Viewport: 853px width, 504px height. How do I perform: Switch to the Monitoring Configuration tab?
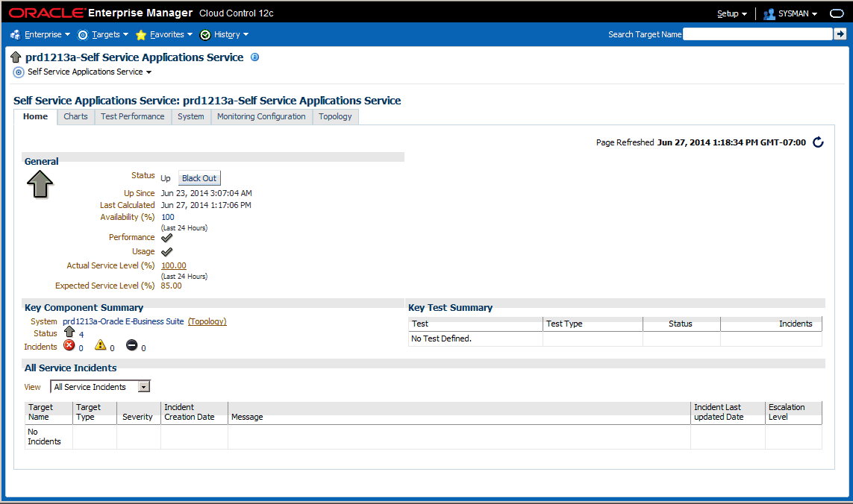[x=262, y=116]
